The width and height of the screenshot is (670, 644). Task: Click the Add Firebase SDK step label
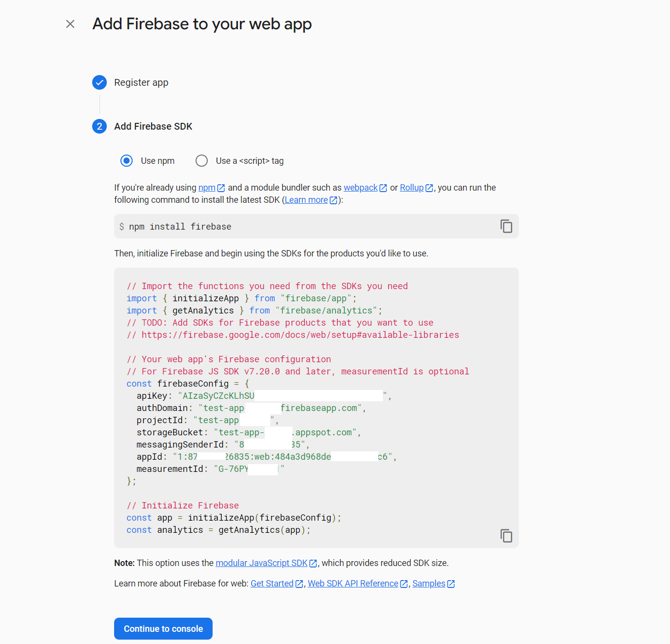coord(153,126)
